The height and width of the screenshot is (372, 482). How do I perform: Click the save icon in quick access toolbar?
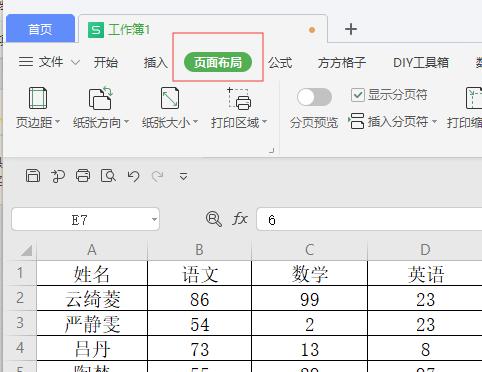[x=33, y=176]
